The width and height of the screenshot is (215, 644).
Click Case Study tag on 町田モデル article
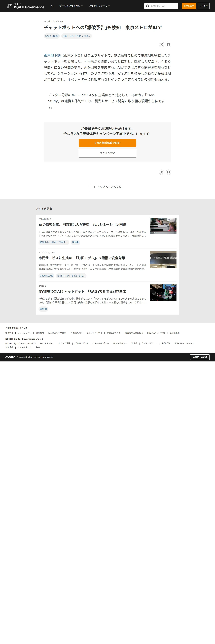click(x=47, y=276)
